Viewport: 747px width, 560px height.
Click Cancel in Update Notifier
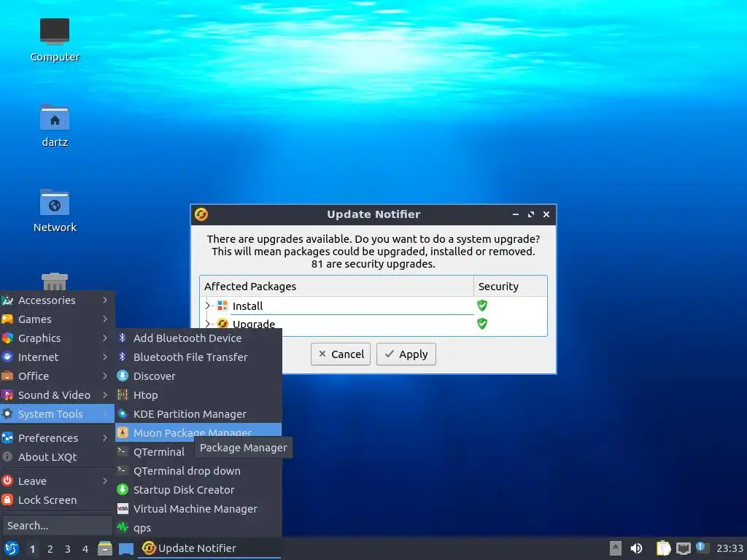click(x=341, y=354)
